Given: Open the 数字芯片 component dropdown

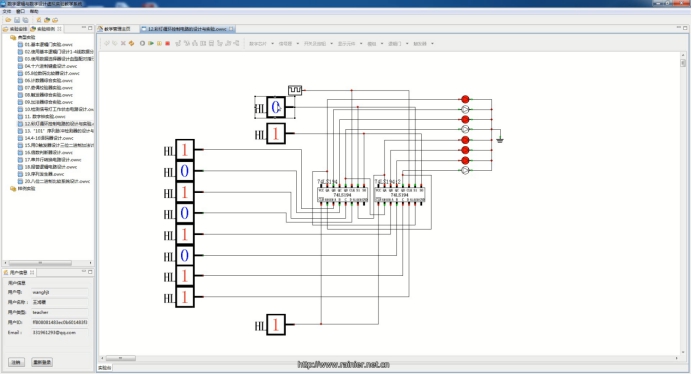Looking at the screenshot, I should point(261,43).
